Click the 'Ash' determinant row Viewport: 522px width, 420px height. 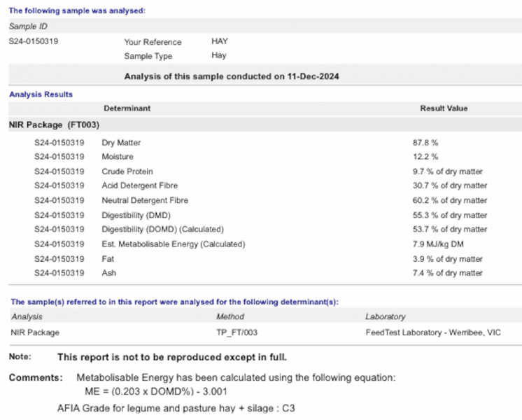tap(108, 272)
